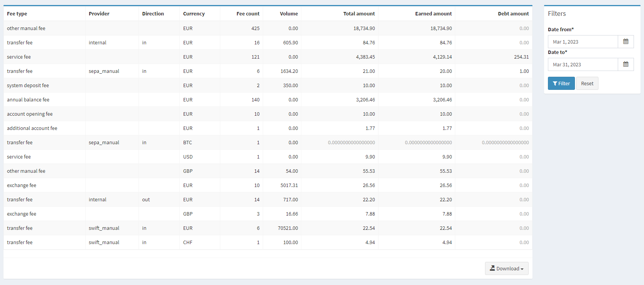Select the system deposit fee row

tap(28, 85)
